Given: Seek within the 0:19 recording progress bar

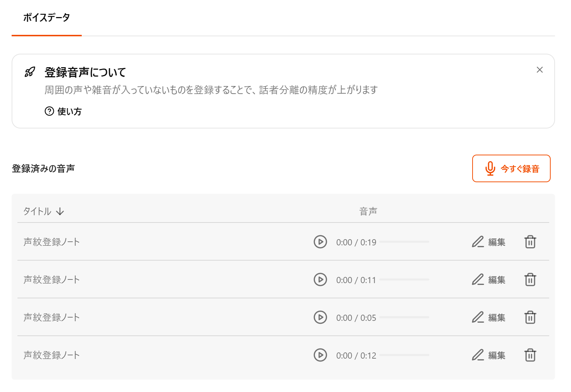Looking at the screenshot, I should 404,242.
